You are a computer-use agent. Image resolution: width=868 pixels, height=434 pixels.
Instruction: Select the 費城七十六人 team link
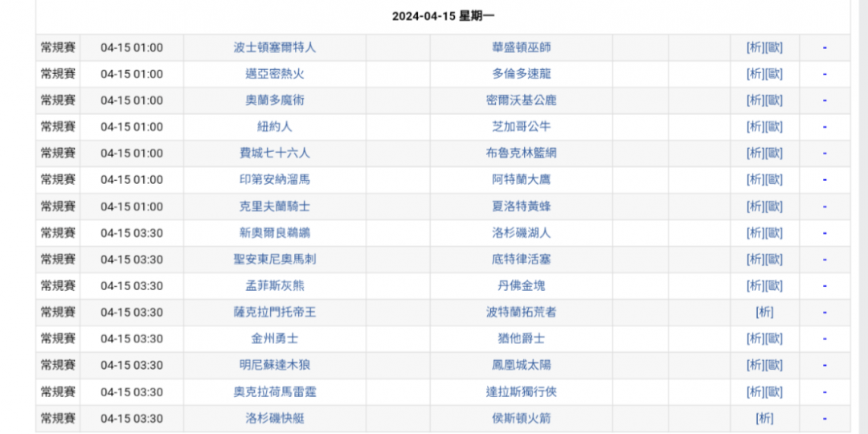click(275, 154)
